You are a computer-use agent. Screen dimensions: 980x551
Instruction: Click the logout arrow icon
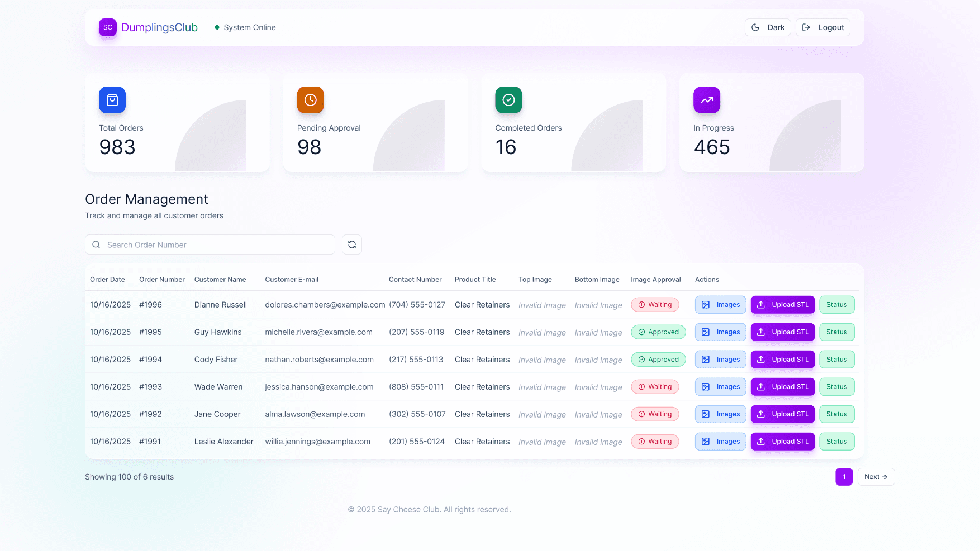point(806,27)
